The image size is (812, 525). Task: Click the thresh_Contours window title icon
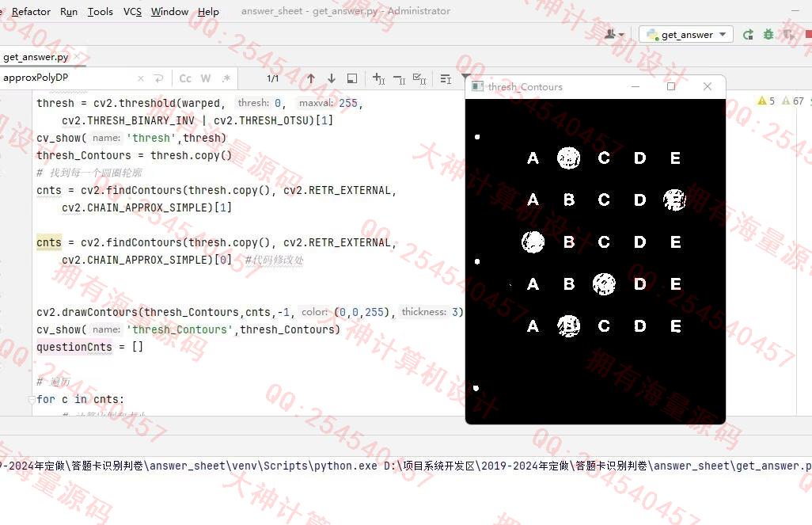[x=477, y=86]
